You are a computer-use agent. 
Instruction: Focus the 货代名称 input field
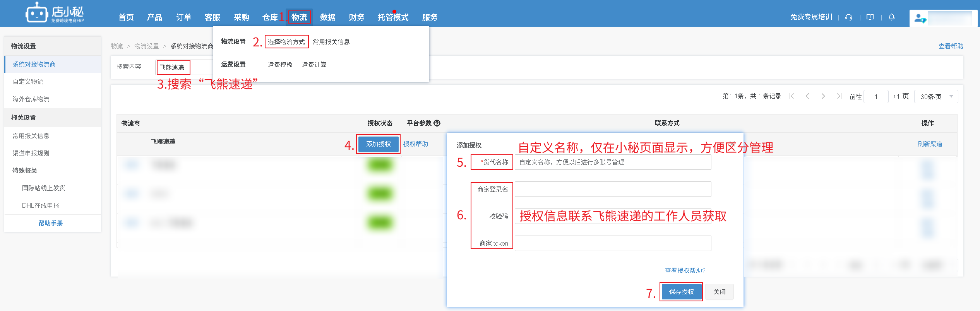coord(613,162)
